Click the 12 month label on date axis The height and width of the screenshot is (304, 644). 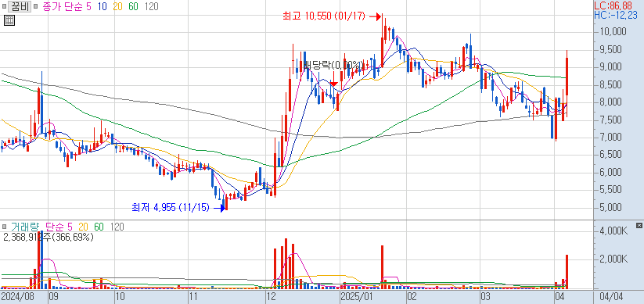tap(271, 297)
